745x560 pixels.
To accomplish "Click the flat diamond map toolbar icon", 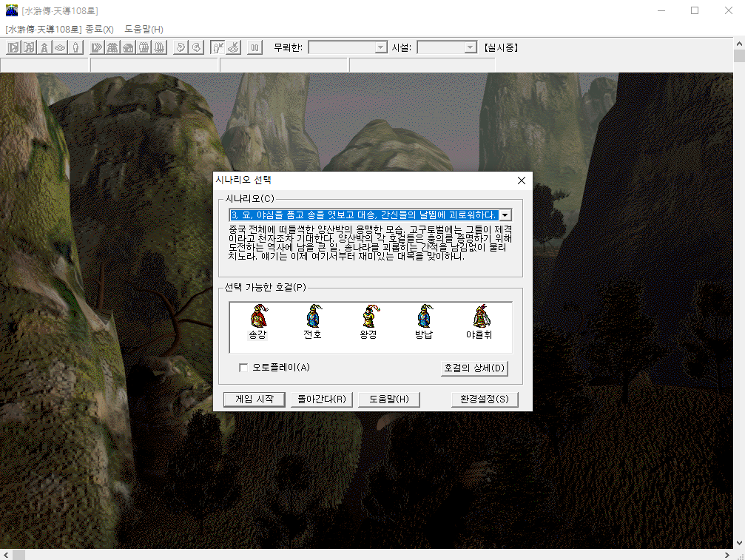I will coord(60,47).
